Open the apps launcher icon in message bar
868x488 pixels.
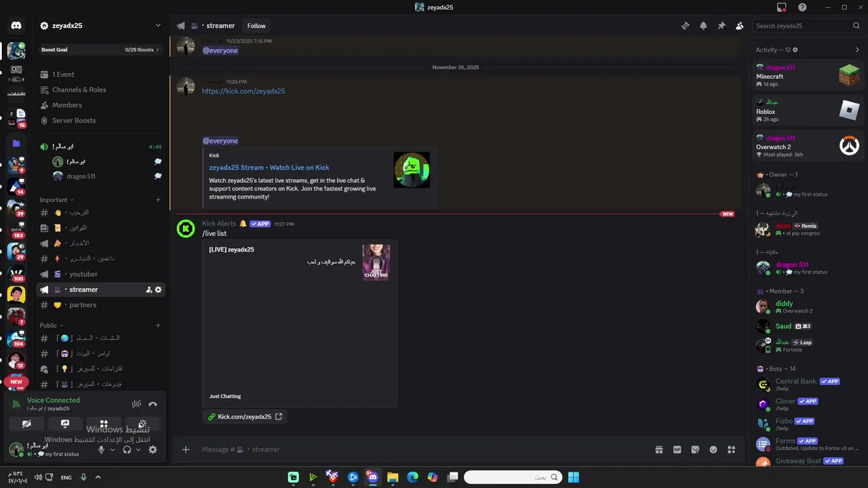pyautogui.click(x=731, y=449)
